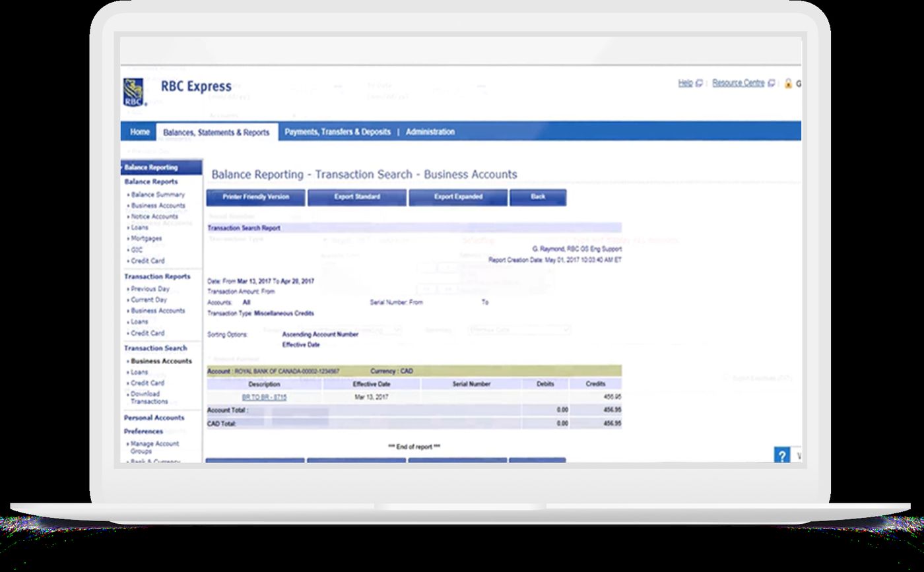Click the popup icon beside Resource Centre

pyautogui.click(x=771, y=84)
